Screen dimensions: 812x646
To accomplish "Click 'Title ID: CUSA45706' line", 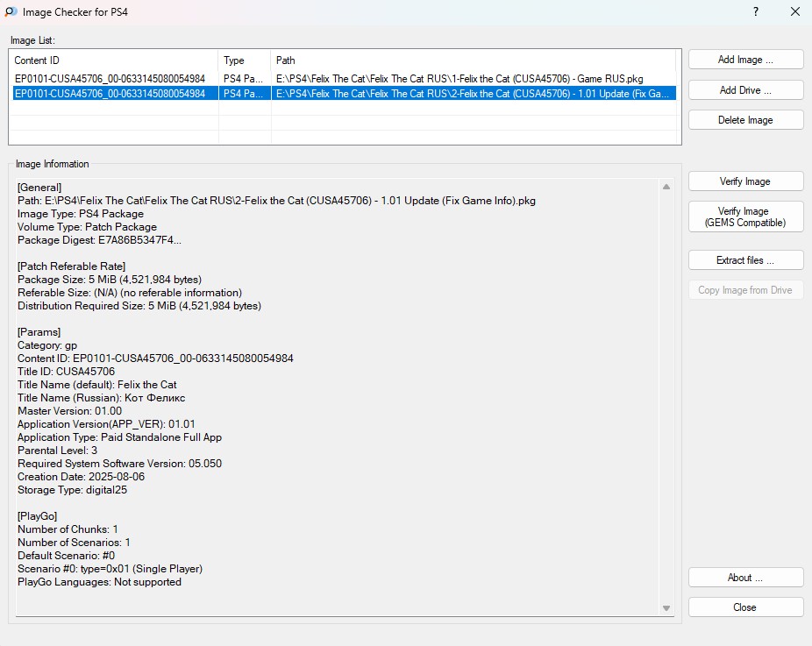I will pos(67,372).
